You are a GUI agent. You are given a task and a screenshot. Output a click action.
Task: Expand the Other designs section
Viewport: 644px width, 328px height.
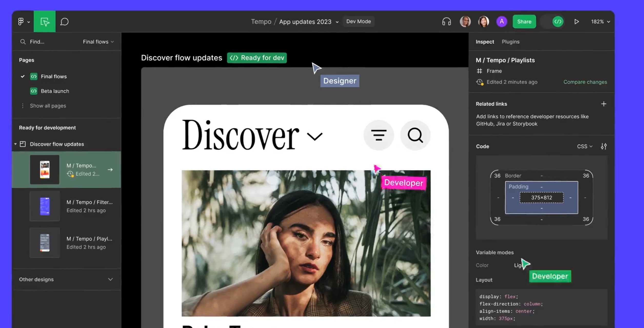[110, 279]
